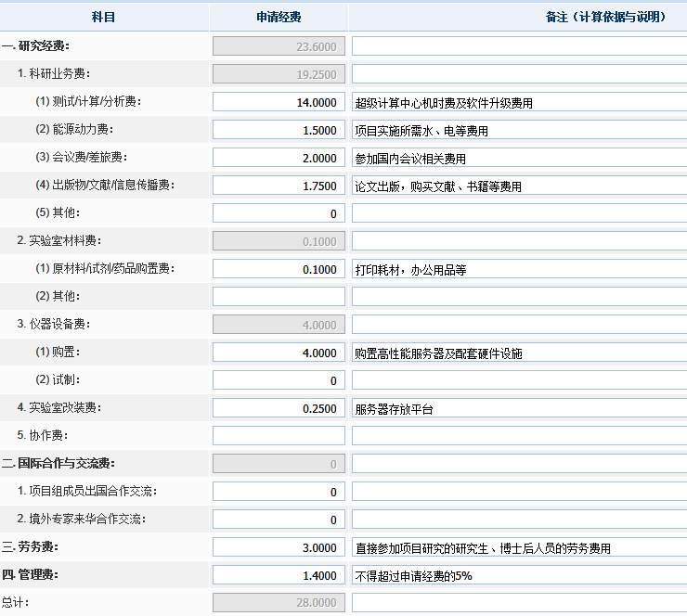
Task: Click the 能源动力费 amount field showing 1.5000
Action: click(x=279, y=130)
